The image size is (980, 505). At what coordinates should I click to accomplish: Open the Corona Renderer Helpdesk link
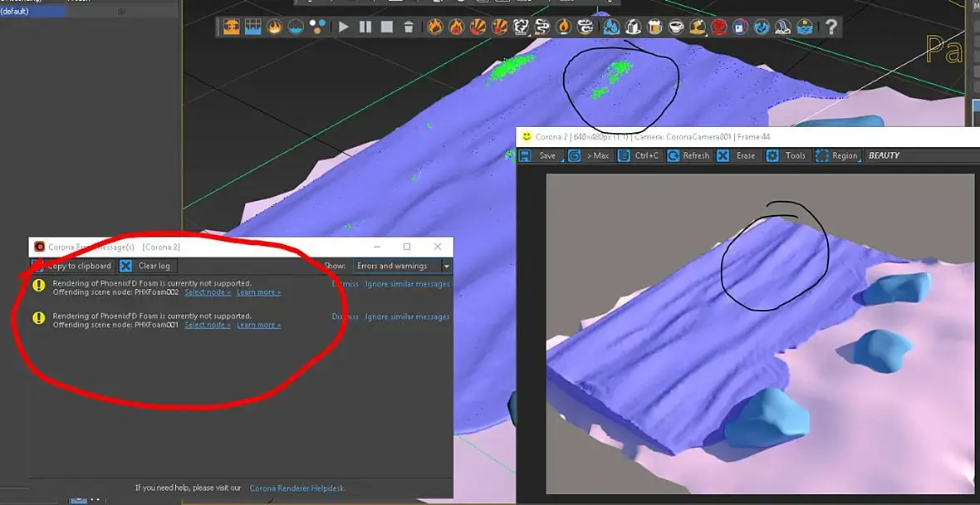[297, 488]
